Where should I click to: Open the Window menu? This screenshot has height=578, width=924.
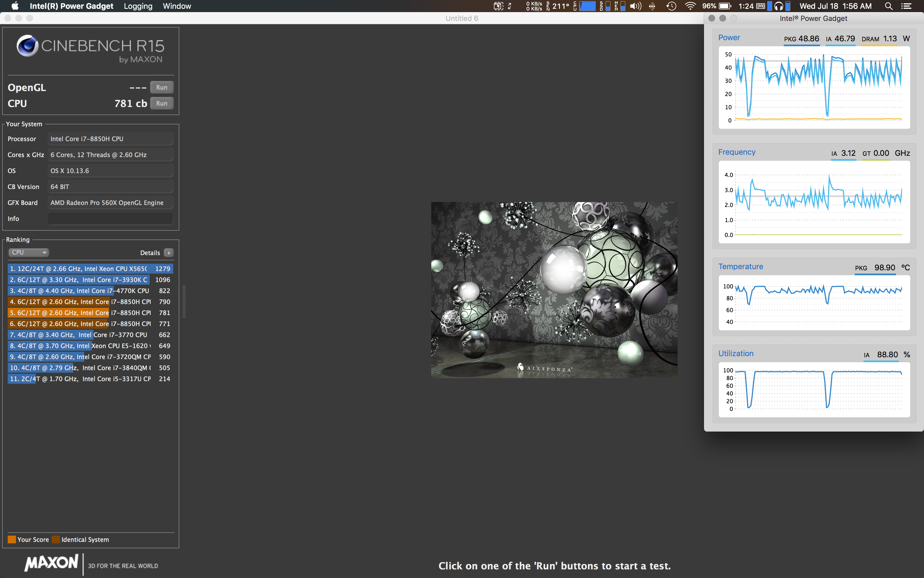(x=177, y=6)
